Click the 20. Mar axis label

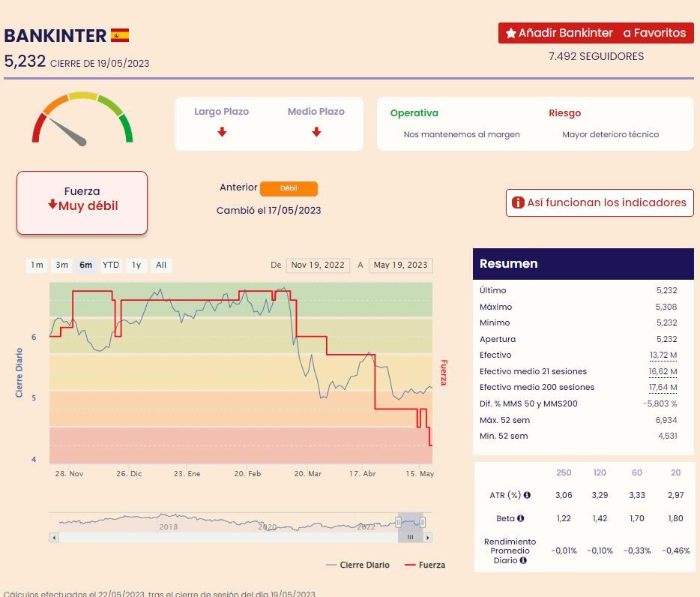point(307,474)
